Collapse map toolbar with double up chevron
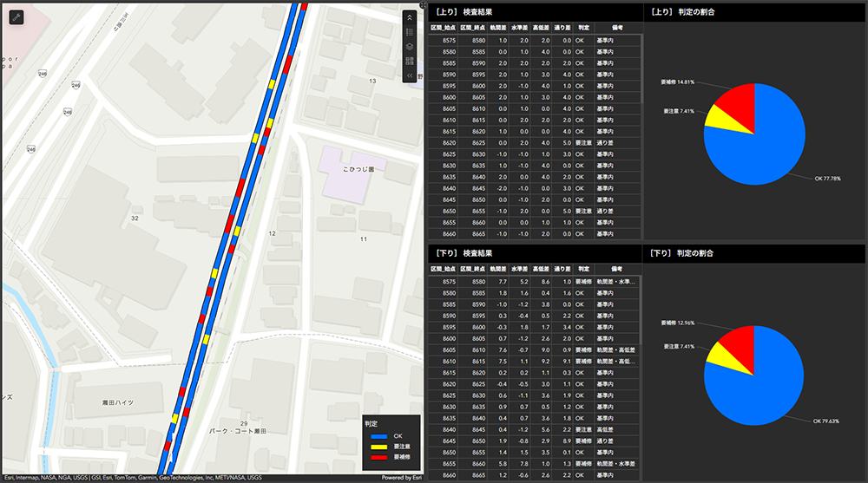 tap(410, 17)
